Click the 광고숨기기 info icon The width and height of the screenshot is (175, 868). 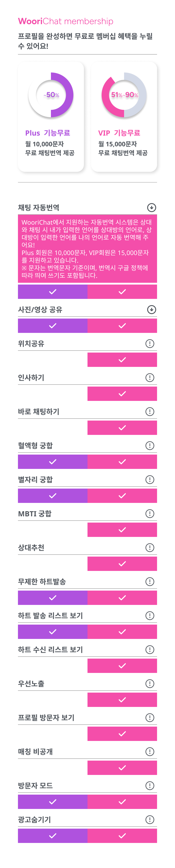pyautogui.click(x=150, y=819)
